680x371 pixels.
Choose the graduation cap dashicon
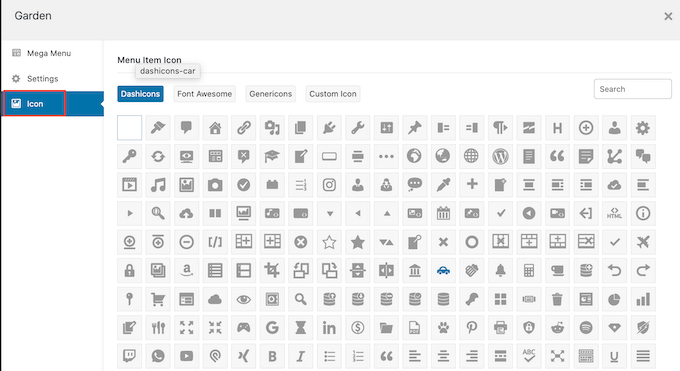(272, 156)
